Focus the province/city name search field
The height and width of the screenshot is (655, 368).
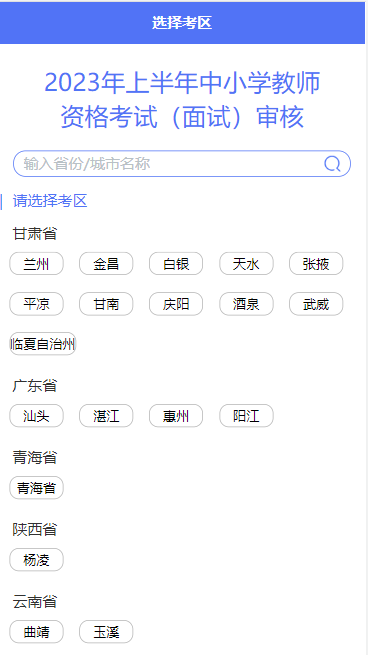pyautogui.click(x=182, y=164)
